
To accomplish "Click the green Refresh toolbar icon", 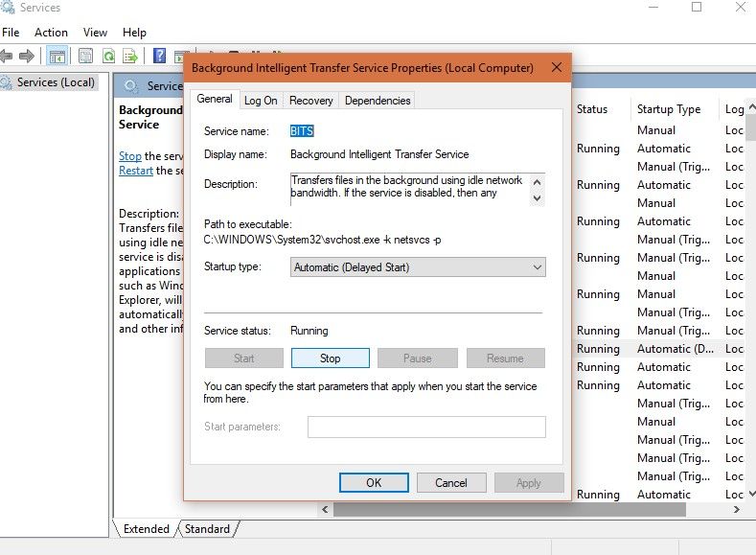I will coord(109,57).
